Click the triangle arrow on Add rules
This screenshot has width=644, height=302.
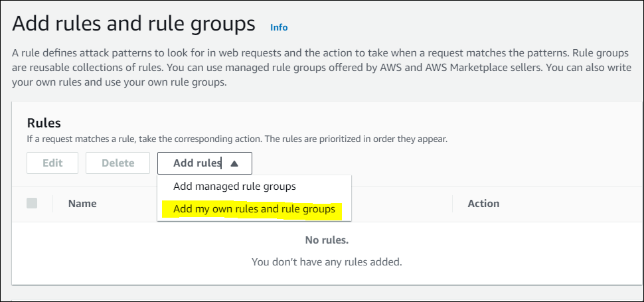(234, 163)
